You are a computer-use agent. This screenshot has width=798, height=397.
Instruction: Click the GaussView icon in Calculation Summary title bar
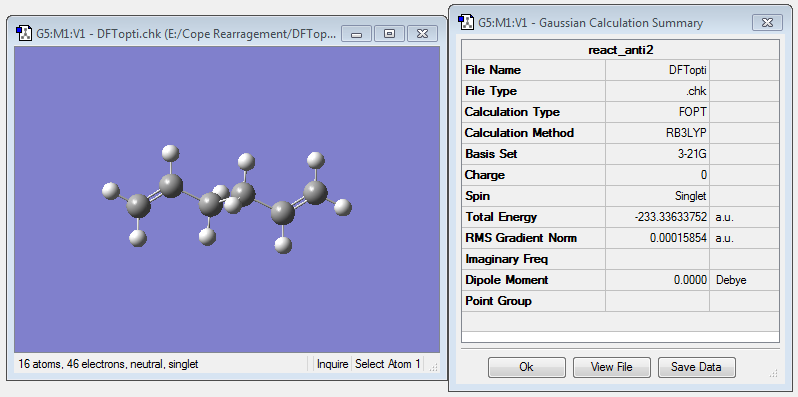coord(465,22)
